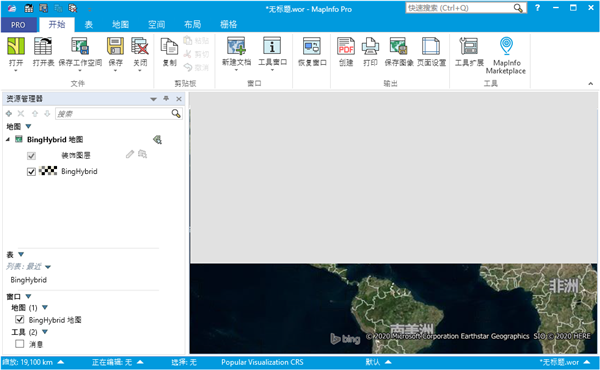600x370 pixels.
Task: Toggle the BingHybrid layer visibility checkbox
Action: coord(31,171)
